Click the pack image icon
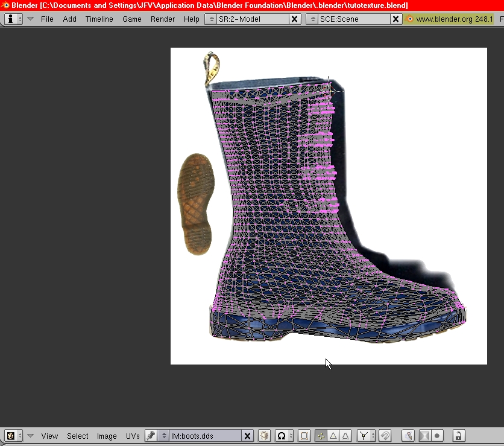 point(265,436)
